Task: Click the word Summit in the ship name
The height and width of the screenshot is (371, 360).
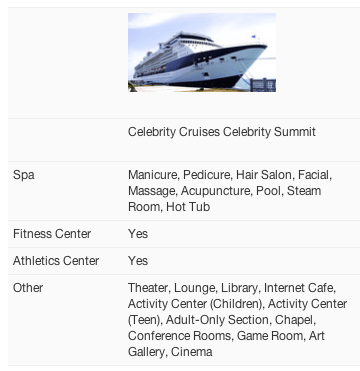Action: coord(295,132)
